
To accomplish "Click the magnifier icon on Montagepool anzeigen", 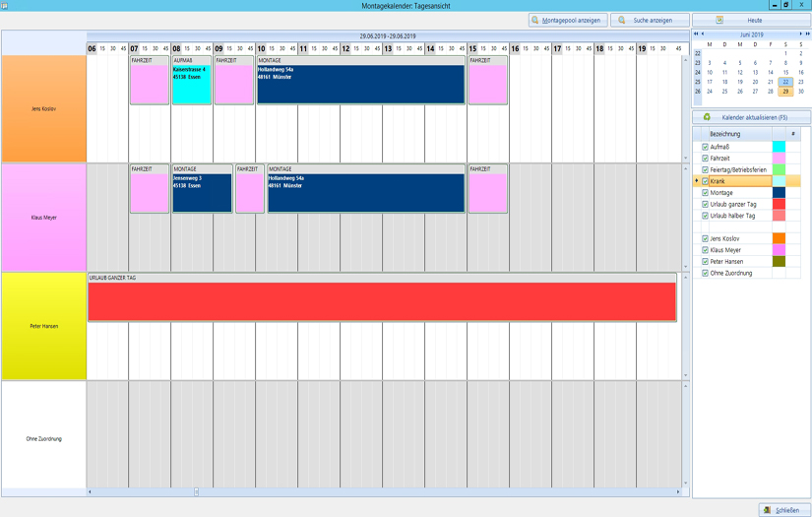I will 535,20.
